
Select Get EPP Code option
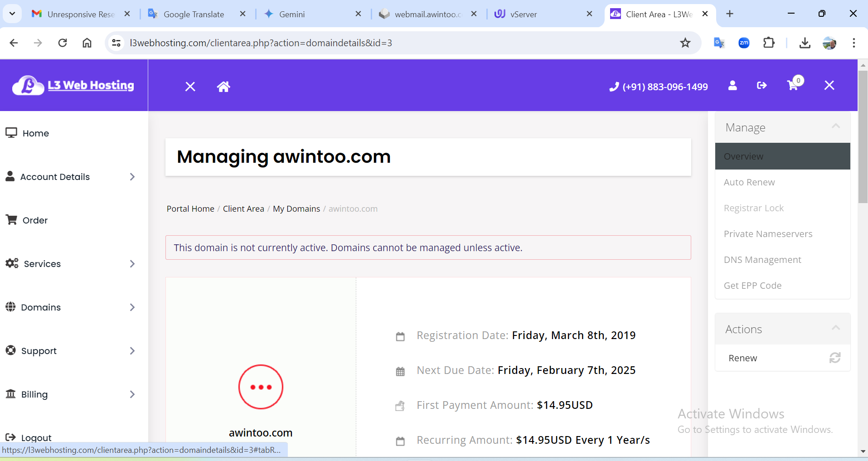(782, 286)
